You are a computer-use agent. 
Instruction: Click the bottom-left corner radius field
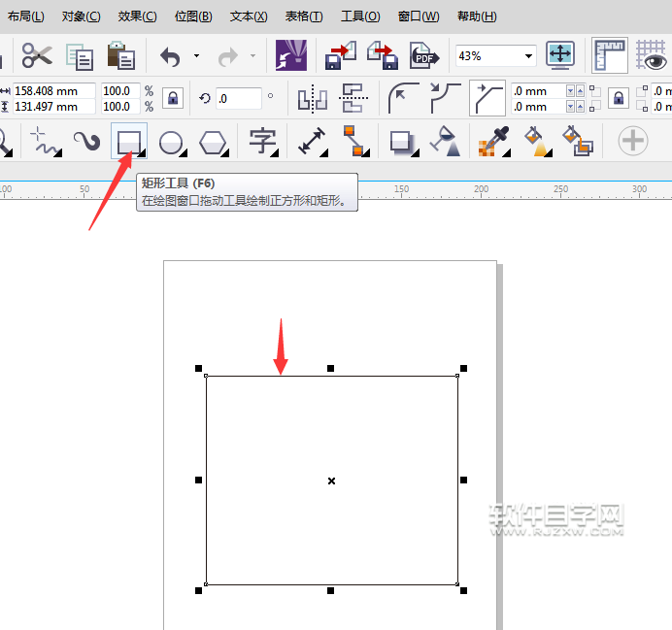click(x=538, y=107)
